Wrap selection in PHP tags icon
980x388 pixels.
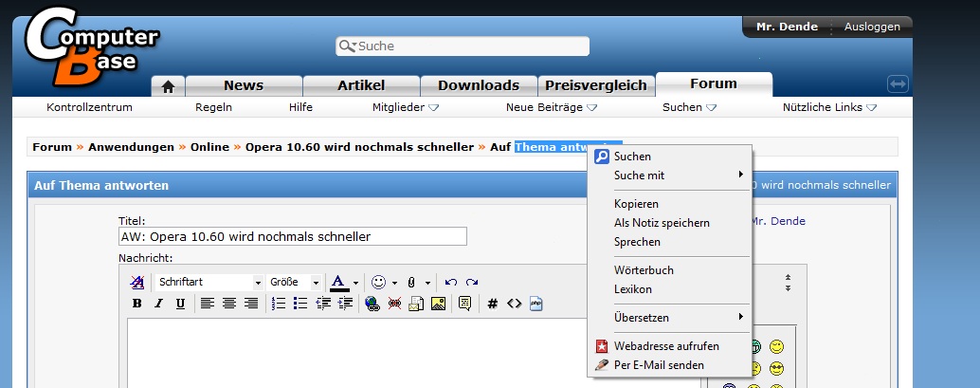[x=535, y=305]
